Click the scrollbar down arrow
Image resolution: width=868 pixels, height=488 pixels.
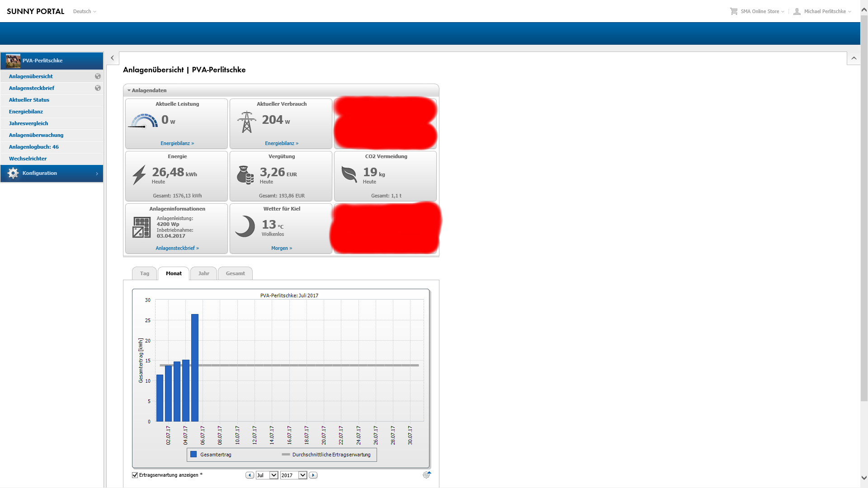pyautogui.click(x=864, y=478)
